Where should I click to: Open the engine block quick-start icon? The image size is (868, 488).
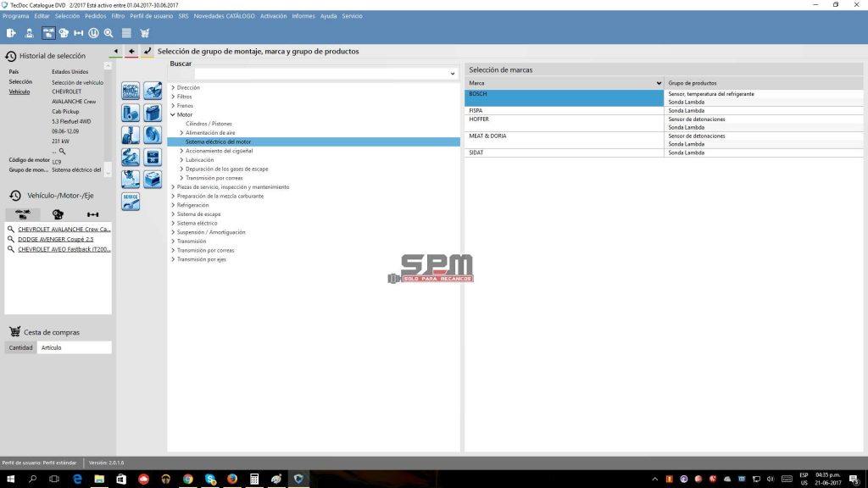(x=131, y=91)
